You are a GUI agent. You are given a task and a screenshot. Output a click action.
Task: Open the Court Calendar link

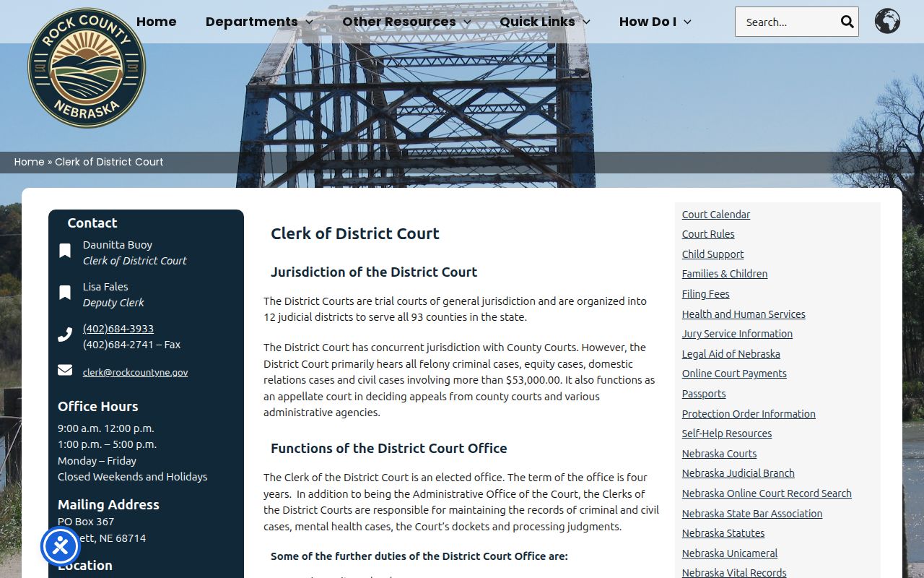(x=716, y=215)
